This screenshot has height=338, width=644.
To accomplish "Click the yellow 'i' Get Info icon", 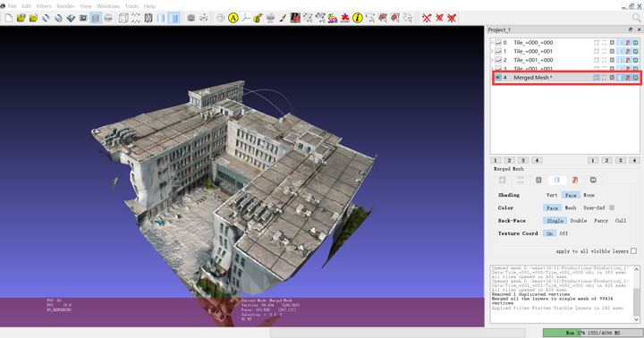I will (357, 18).
